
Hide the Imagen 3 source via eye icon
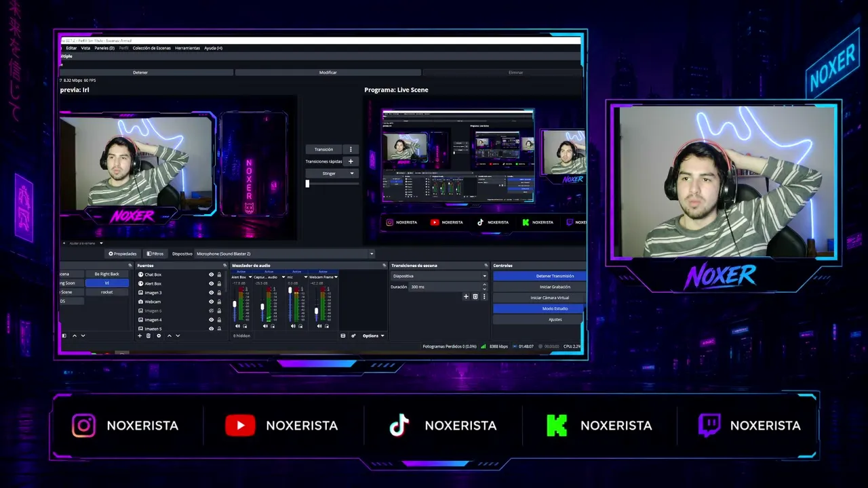tap(211, 293)
